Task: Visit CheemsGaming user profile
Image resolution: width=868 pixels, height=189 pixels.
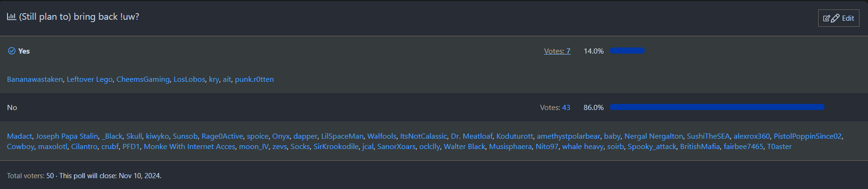Action: (x=143, y=79)
